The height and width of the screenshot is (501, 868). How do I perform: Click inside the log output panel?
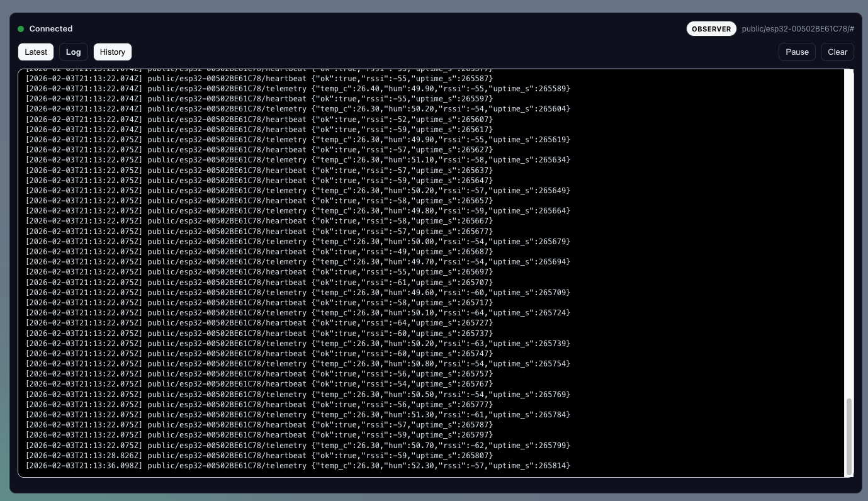[434, 271]
